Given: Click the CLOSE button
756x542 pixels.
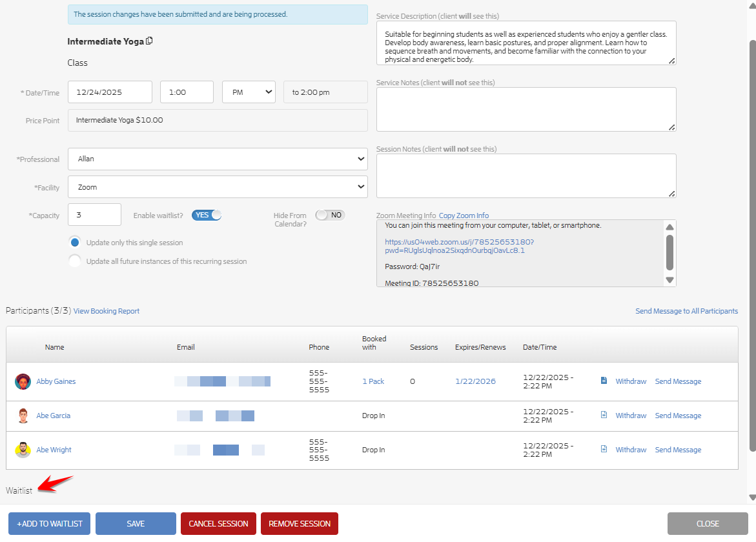Looking at the screenshot, I should click(x=708, y=524).
